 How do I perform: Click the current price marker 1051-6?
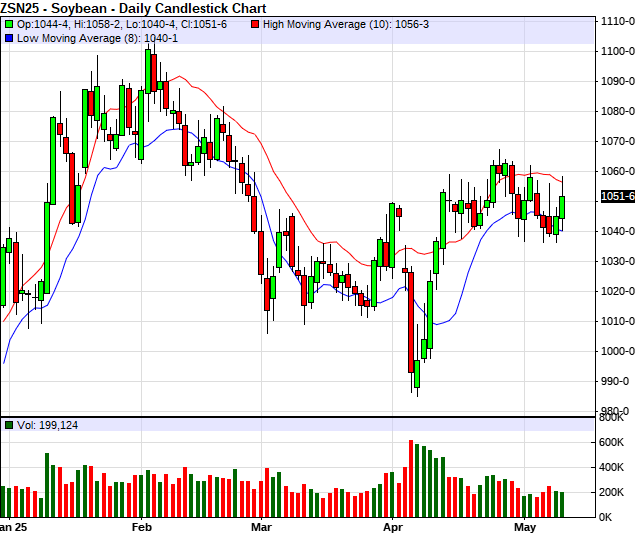(x=617, y=196)
